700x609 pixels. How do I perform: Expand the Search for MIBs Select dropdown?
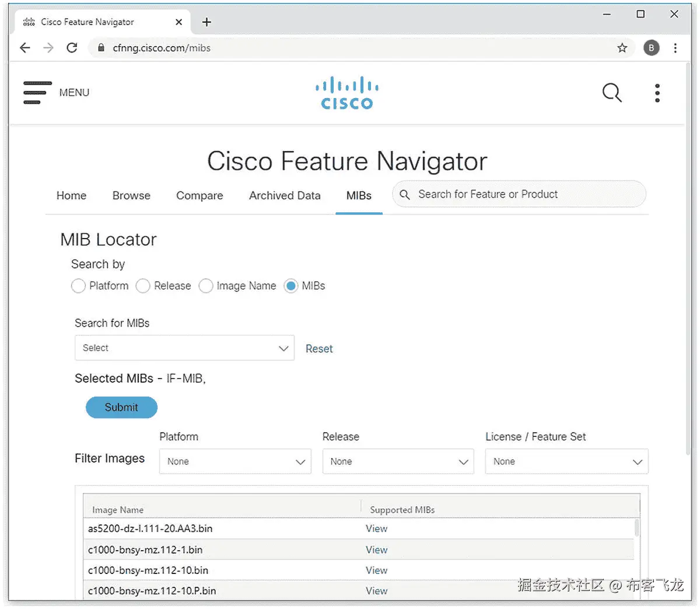[184, 348]
